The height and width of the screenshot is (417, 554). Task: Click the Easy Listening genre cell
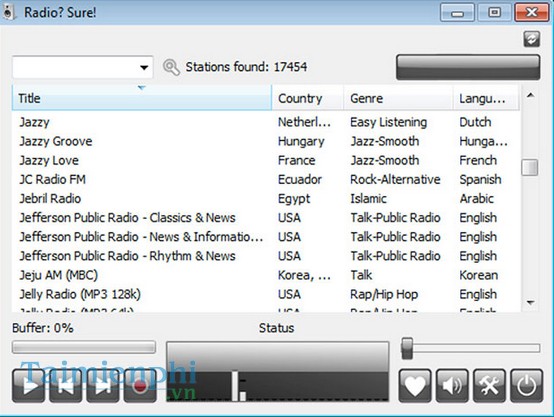388,122
